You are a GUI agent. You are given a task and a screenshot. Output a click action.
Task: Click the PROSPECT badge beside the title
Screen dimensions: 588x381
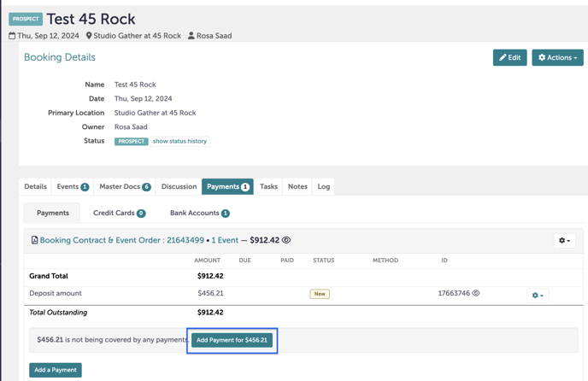26,19
